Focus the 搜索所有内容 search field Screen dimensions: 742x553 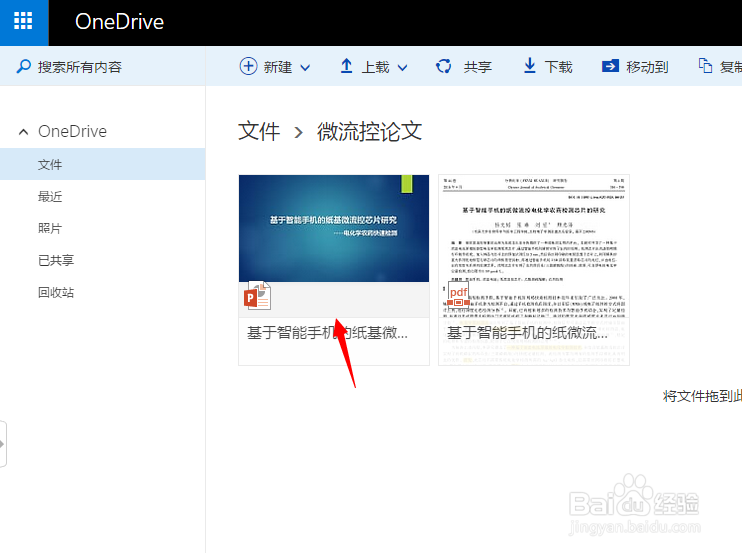102,67
